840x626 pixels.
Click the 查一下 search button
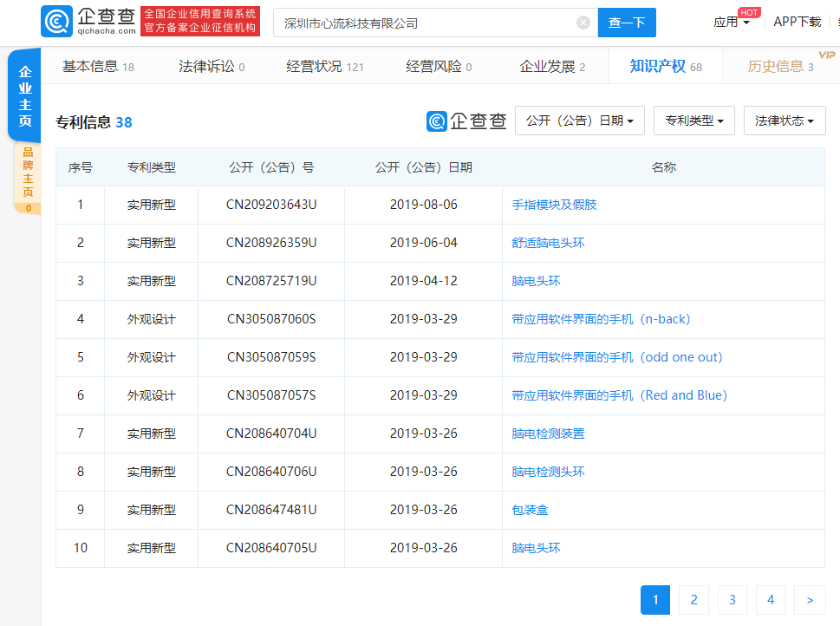click(x=627, y=23)
